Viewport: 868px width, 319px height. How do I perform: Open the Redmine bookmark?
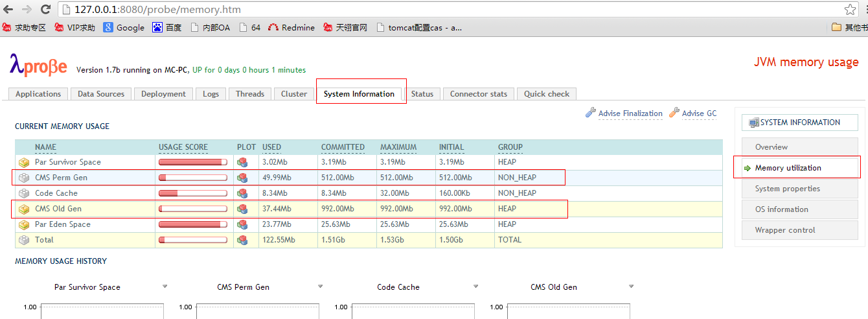coord(291,27)
